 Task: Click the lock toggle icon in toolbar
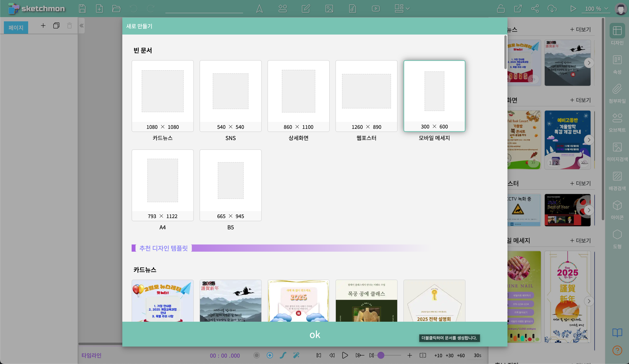click(x=500, y=9)
